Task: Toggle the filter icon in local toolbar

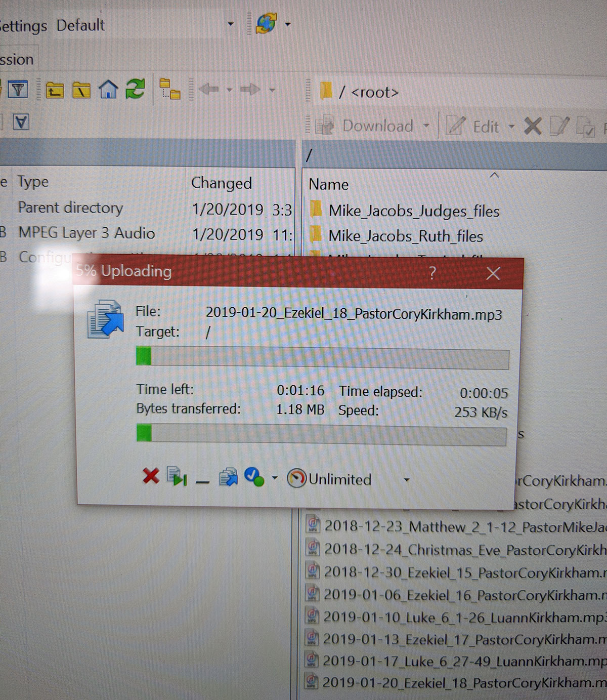Action: tap(18, 90)
